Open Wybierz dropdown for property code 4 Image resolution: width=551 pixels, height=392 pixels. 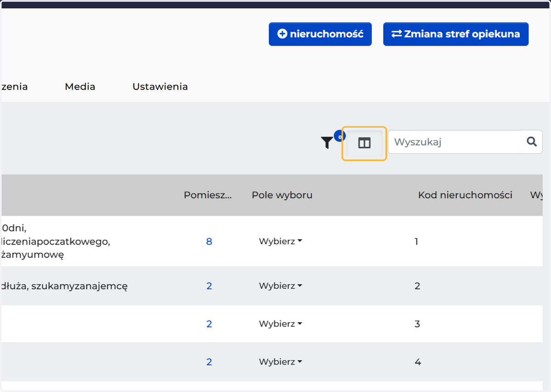[x=281, y=362]
